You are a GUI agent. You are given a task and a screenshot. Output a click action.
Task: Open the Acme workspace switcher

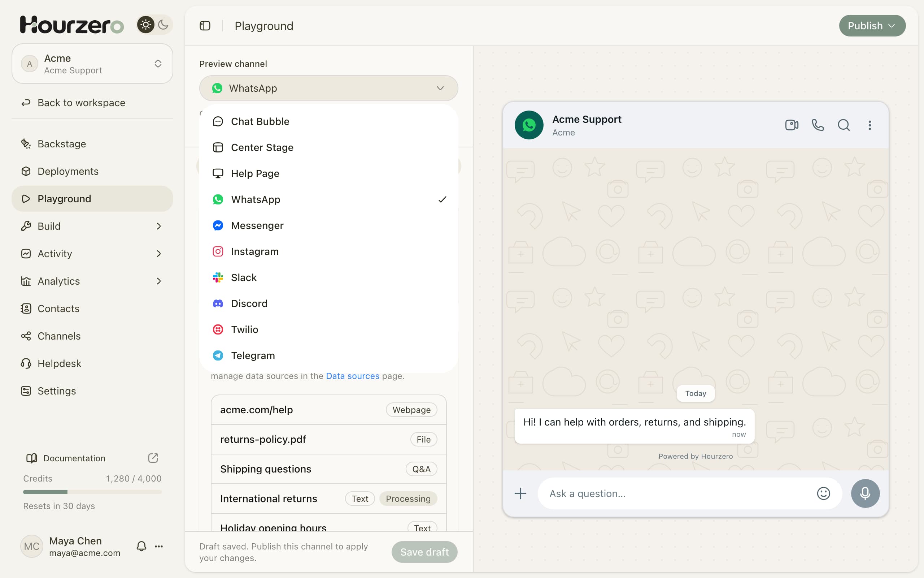[x=92, y=64]
